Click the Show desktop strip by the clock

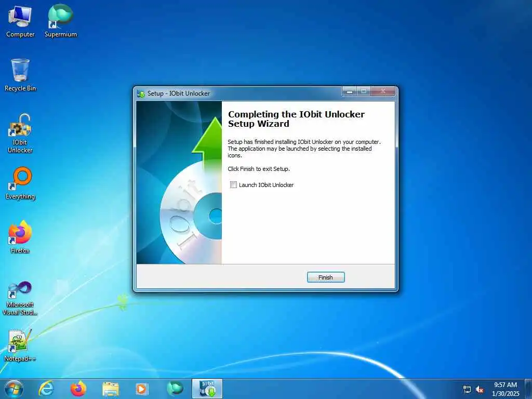[528, 389]
